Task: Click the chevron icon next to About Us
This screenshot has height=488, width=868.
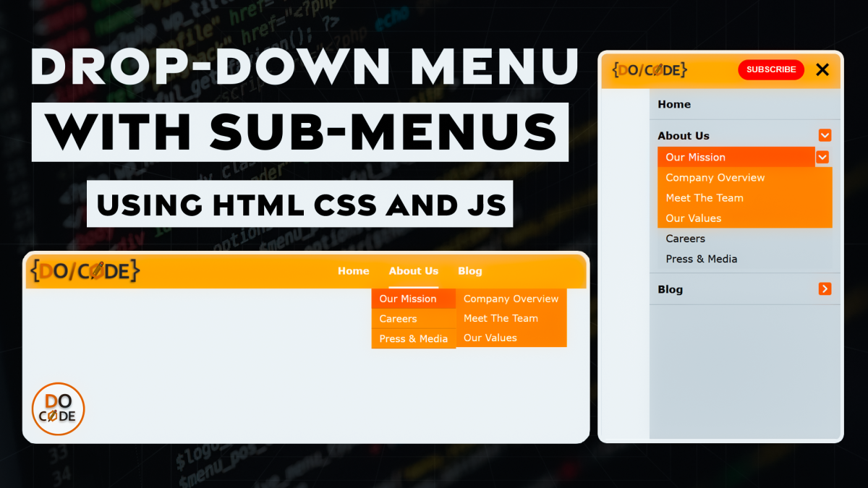Action: coord(825,135)
